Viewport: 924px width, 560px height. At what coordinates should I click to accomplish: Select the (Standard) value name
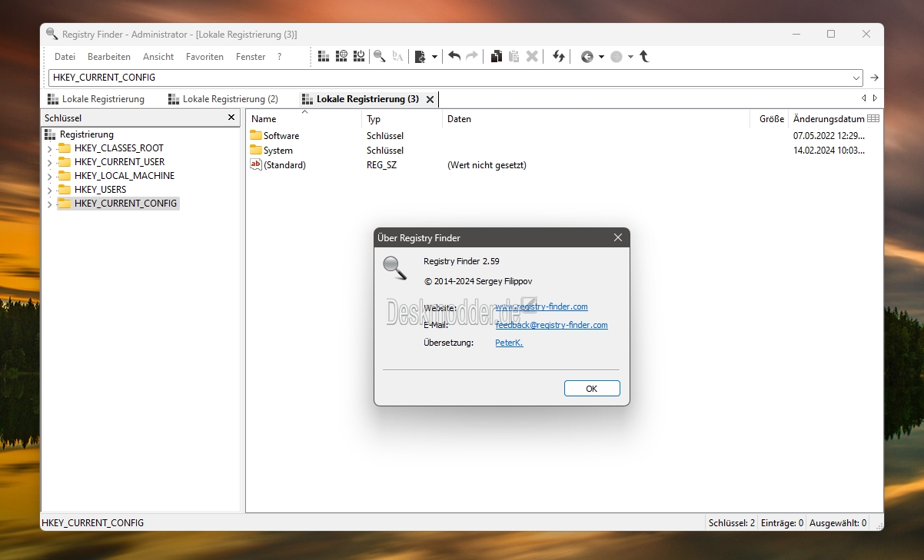click(x=284, y=165)
